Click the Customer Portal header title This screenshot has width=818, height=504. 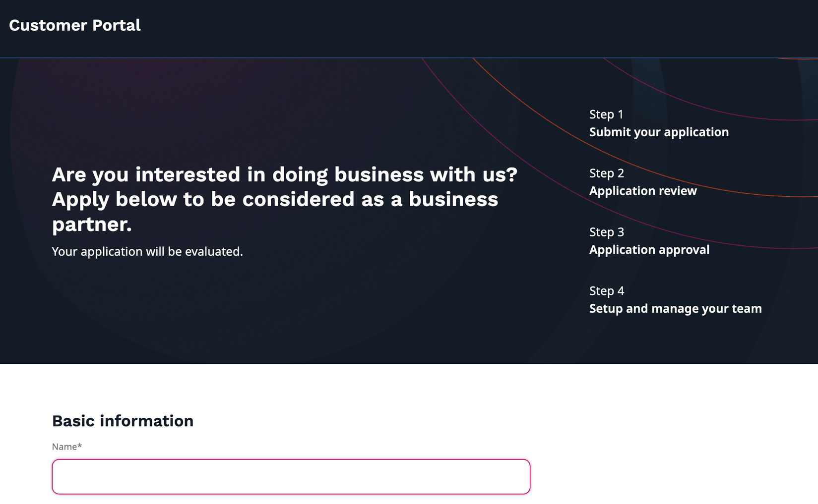pyautogui.click(x=74, y=25)
